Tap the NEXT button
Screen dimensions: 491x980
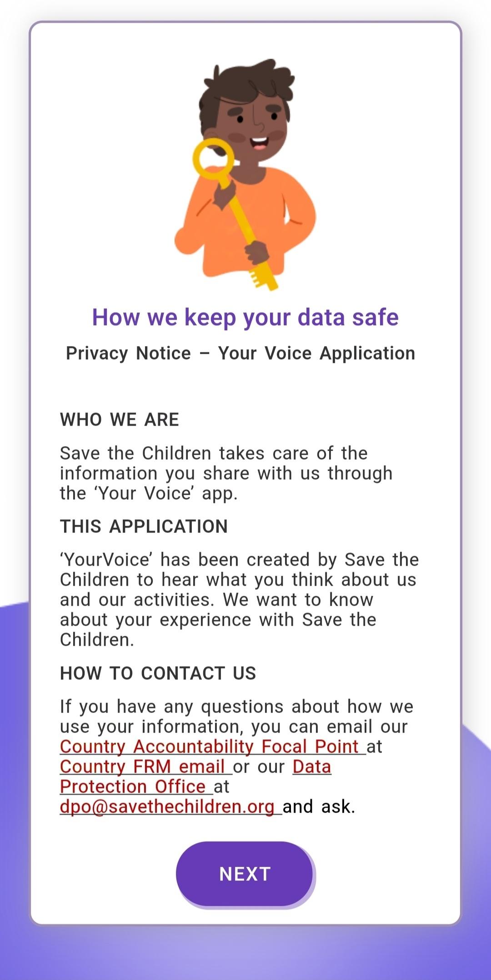coord(245,874)
